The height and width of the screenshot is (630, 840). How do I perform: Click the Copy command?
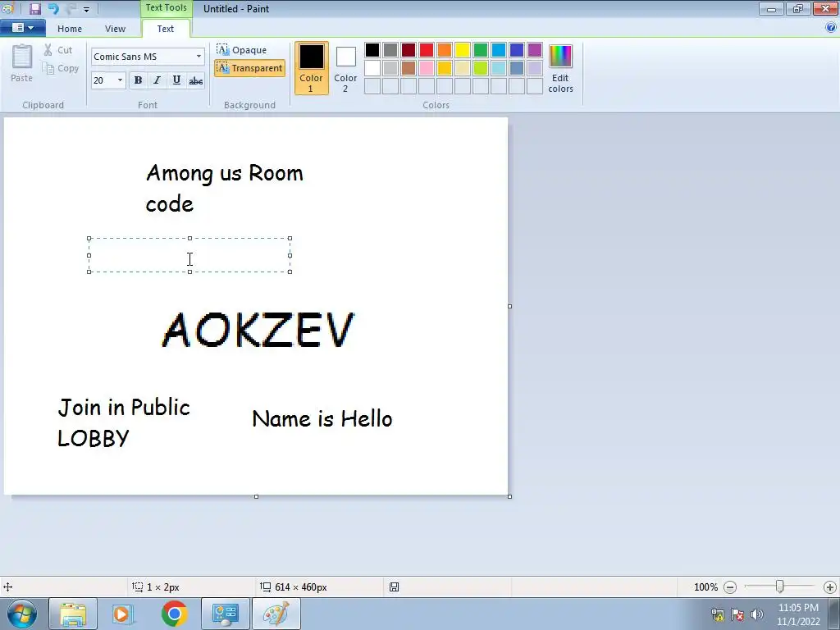(61, 68)
